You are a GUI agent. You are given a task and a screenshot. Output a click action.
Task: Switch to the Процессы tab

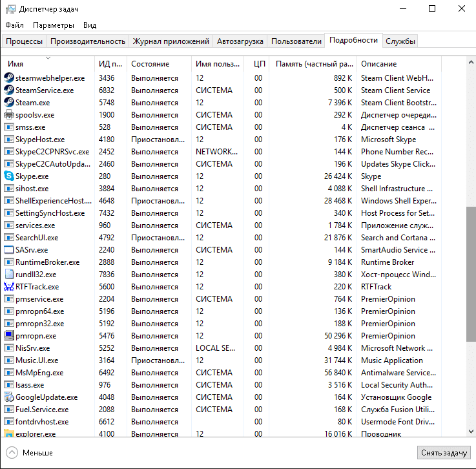pos(25,41)
